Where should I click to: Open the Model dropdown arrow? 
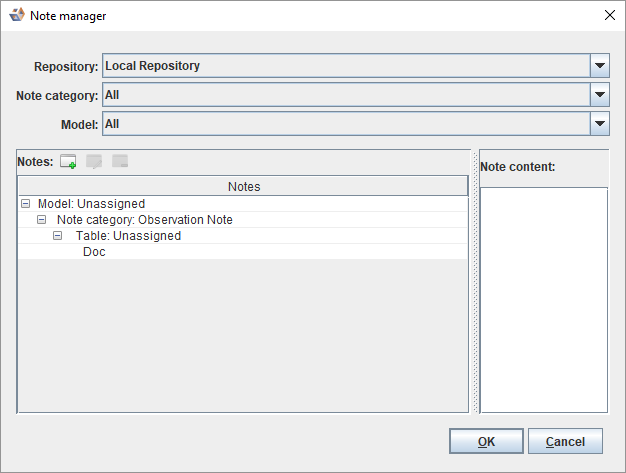599,124
